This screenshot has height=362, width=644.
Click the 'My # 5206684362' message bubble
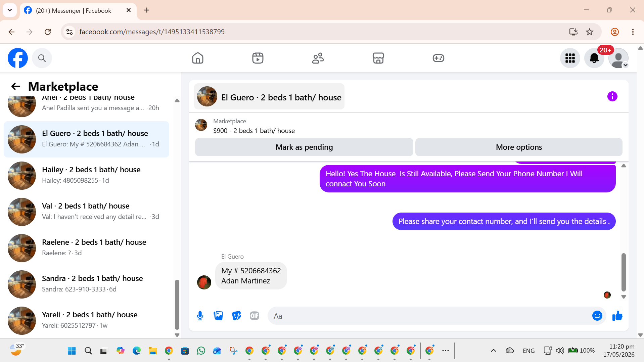tap(251, 276)
